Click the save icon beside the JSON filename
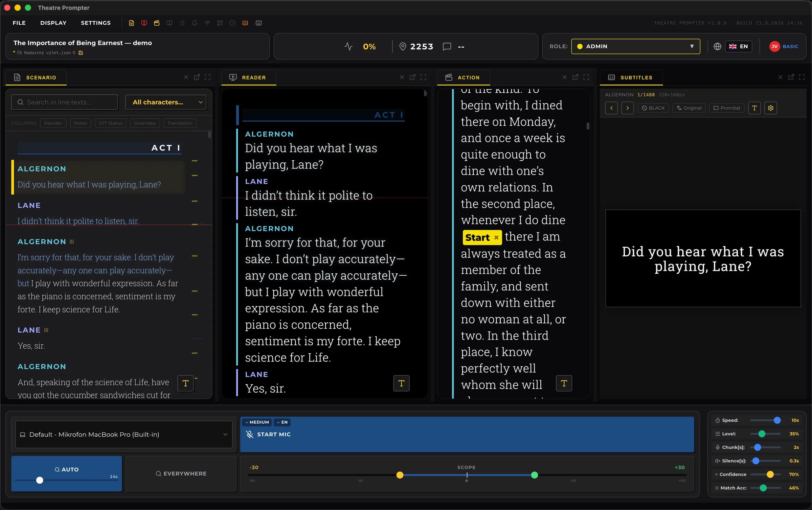 coord(81,53)
